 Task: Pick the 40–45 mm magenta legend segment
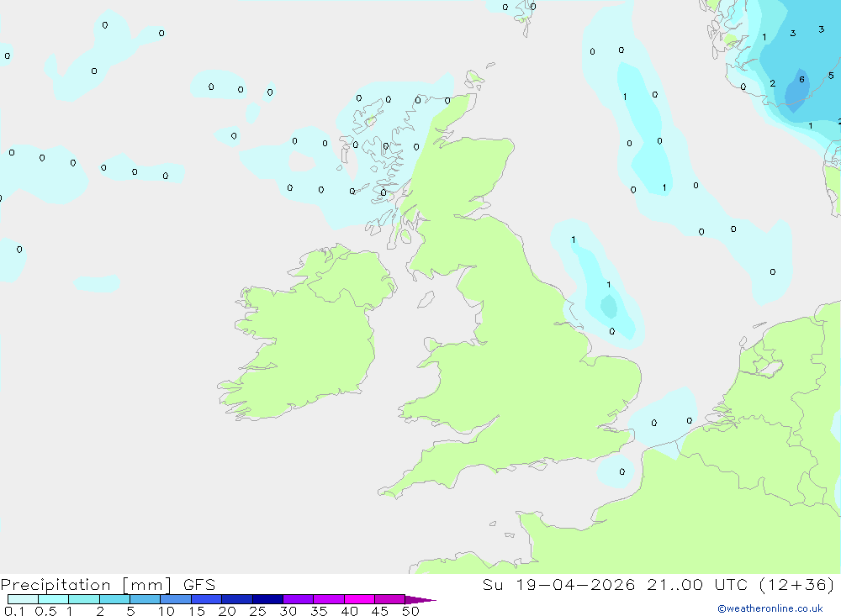[x=359, y=599]
